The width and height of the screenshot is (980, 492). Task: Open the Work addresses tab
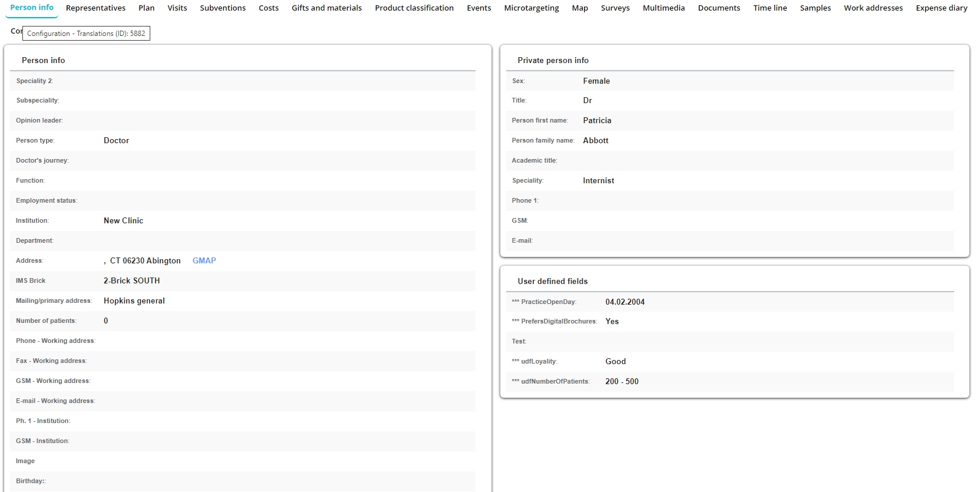coord(873,8)
